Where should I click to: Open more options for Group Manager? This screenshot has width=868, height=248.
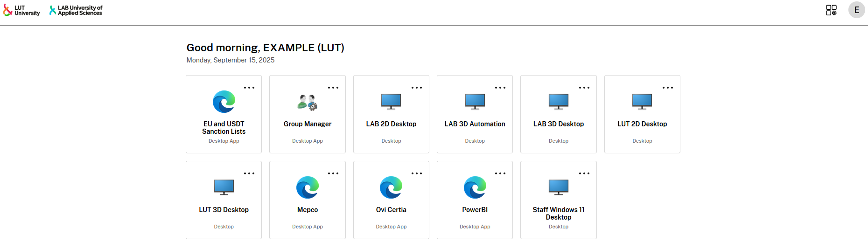pyautogui.click(x=333, y=88)
